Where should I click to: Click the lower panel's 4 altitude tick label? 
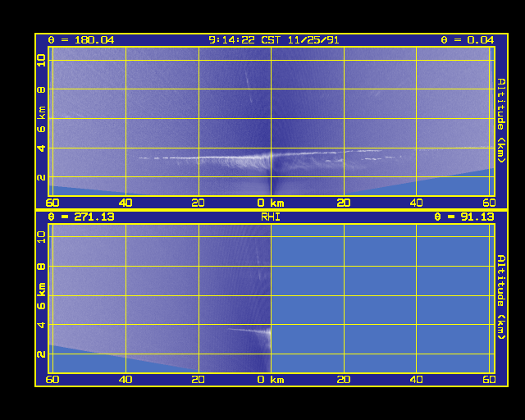(41, 325)
